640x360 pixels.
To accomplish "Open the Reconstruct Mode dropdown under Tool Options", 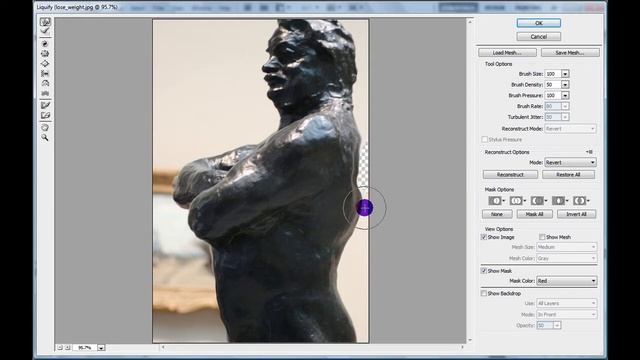I will (x=570, y=129).
